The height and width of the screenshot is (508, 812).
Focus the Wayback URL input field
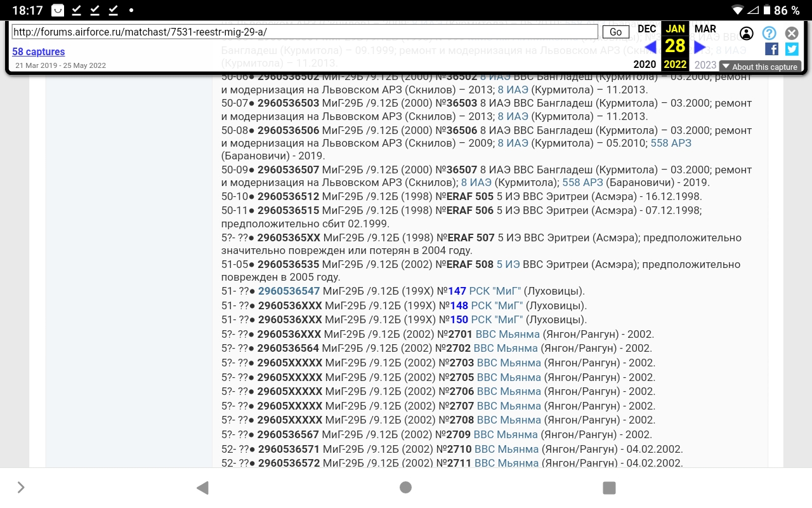[304, 32]
